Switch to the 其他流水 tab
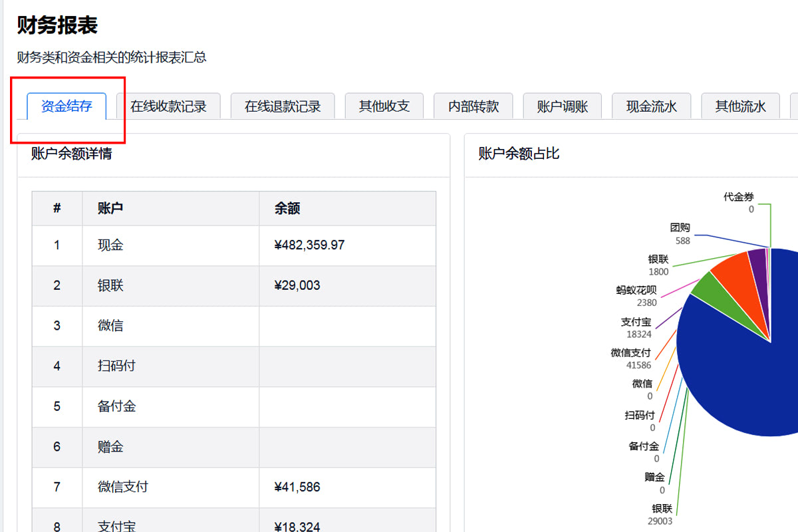The height and width of the screenshot is (532, 798). pos(740,106)
